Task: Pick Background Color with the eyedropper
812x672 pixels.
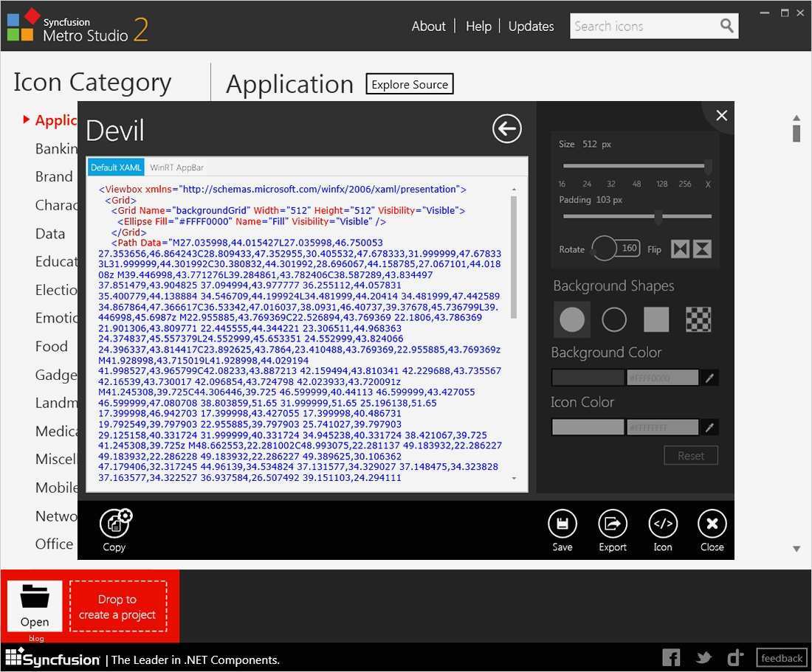Action: [709, 378]
